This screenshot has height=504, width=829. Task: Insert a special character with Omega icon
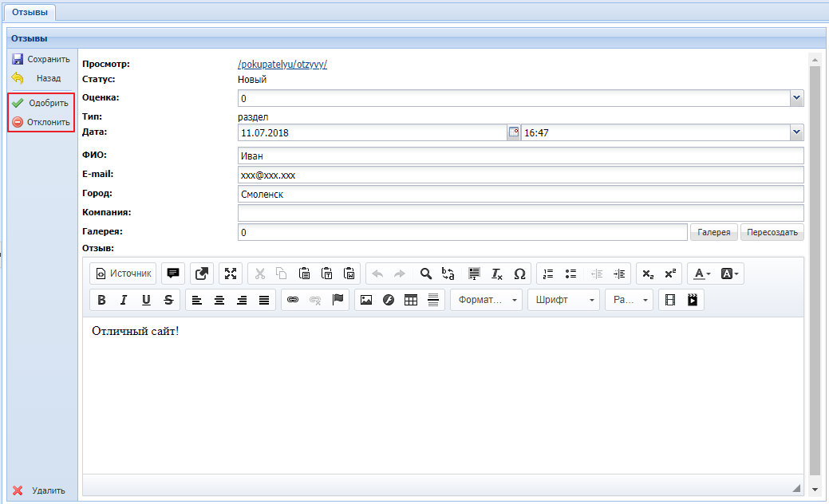coord(519,274)
